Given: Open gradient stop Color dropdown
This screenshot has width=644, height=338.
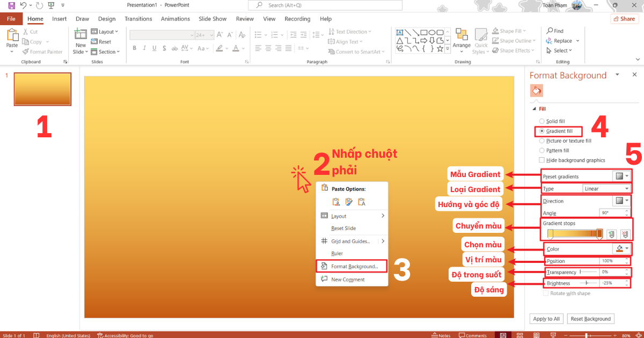Looking at the screenshot, I should pos(621,249).
